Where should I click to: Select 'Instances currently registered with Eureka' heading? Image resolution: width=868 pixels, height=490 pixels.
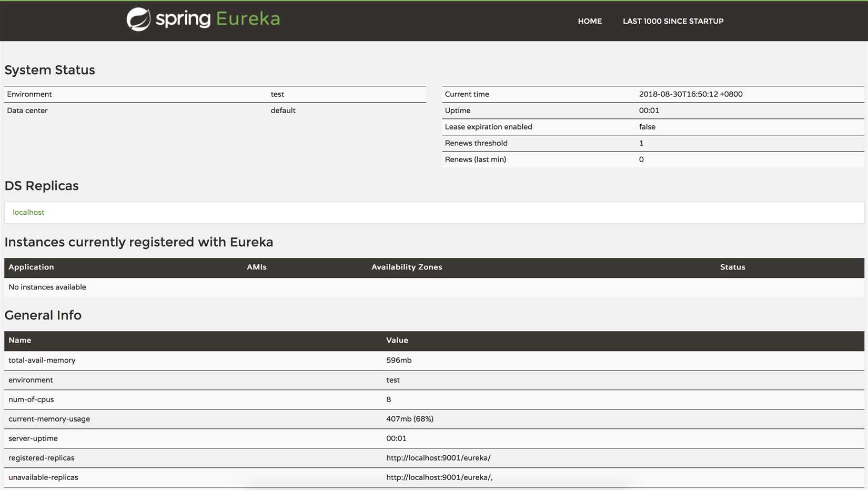(139, 242)
